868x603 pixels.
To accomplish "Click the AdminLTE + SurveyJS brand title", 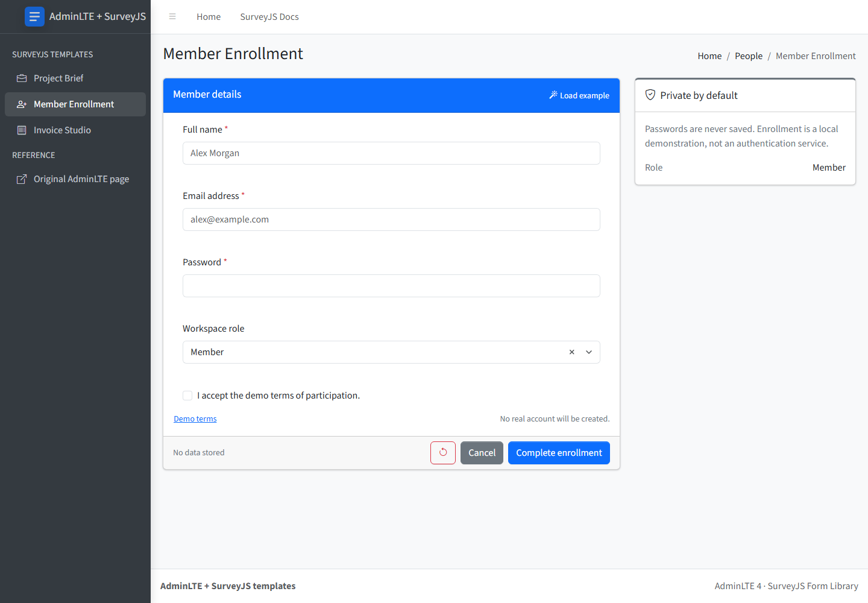I will pos(98,16).
